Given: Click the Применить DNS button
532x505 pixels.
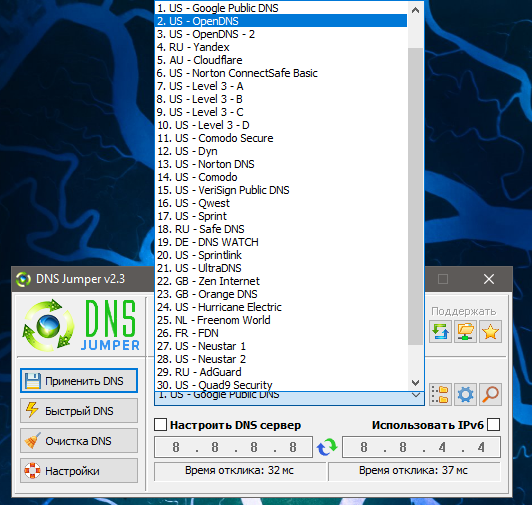Looking at the screenshot, I should (x=79, y=381).
